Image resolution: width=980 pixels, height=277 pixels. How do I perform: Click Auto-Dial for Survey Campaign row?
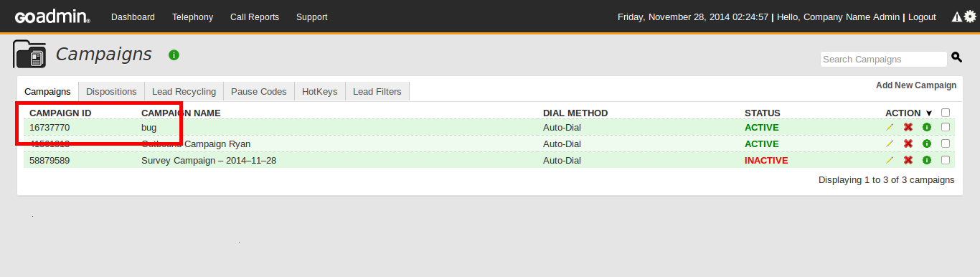pyautogui.click(x=562, y=160)
